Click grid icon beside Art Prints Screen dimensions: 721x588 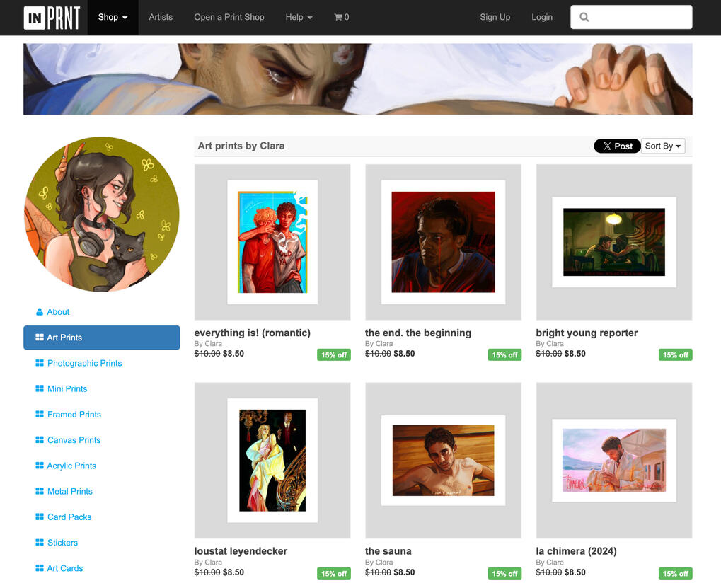click(40, 338)
